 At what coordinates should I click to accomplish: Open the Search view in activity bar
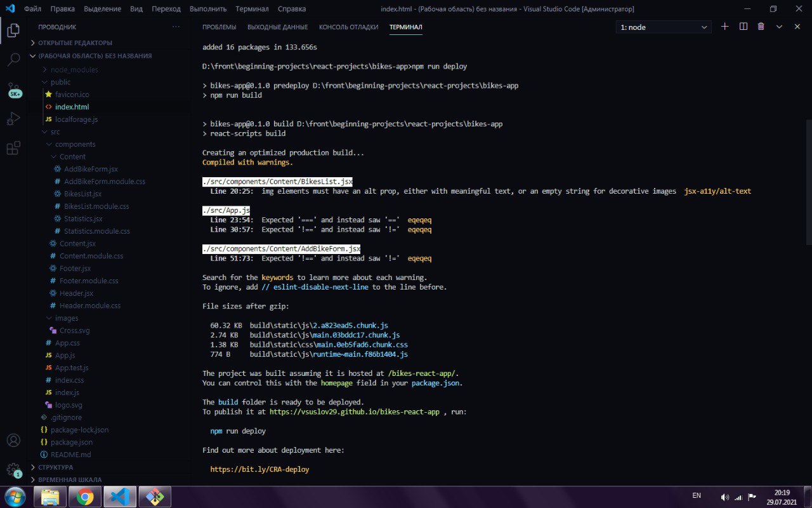coord(13,60)
